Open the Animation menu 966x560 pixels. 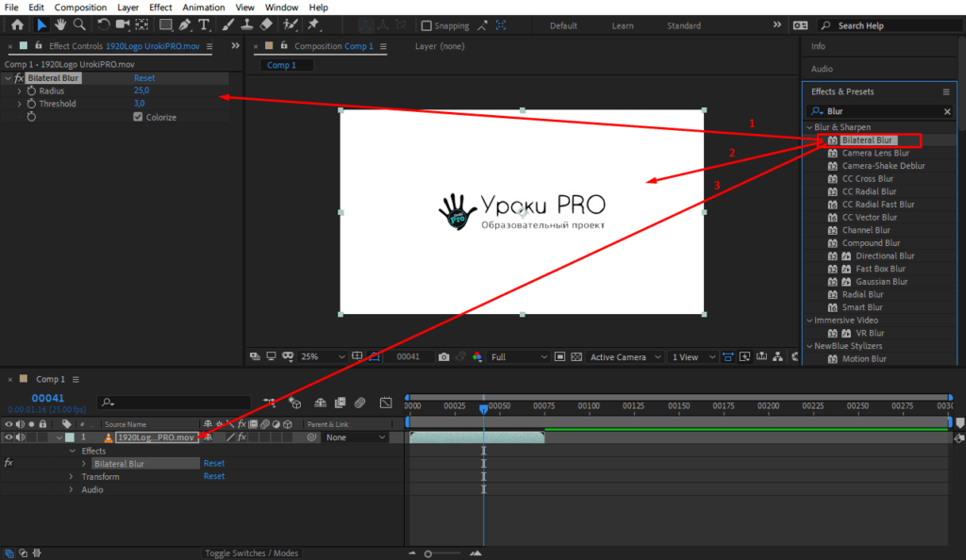click(x=204, y=8)
